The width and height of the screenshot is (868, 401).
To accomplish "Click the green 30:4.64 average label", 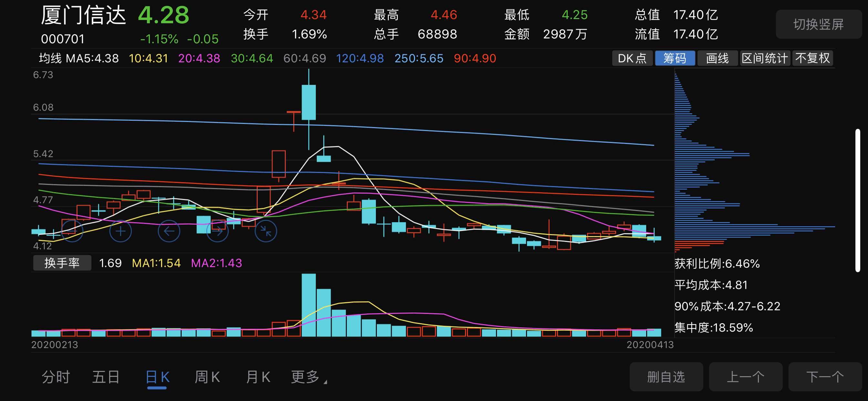I will (x=252, y=58).
